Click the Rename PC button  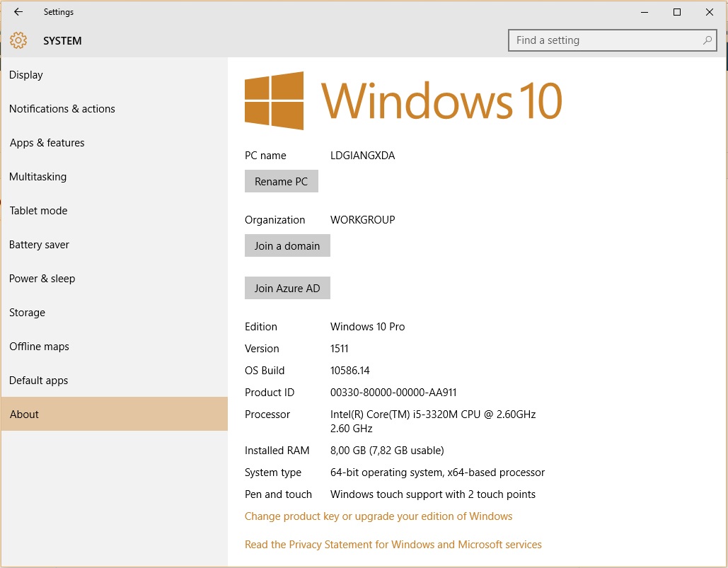coord(281,181)
